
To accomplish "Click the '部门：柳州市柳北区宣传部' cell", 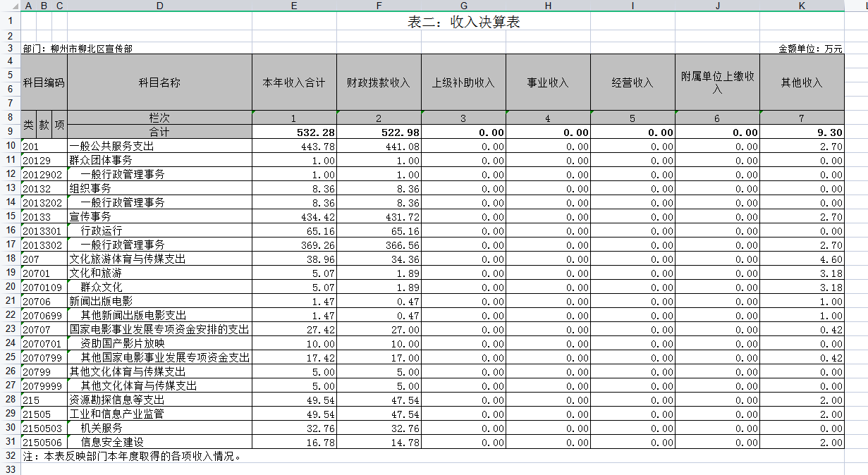I will tap(78, 49).
